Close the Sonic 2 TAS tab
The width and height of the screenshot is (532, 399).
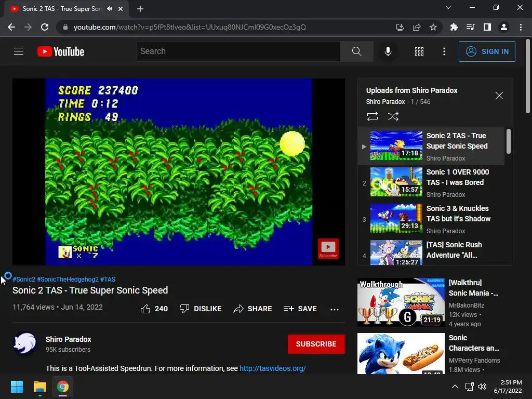point(121,9)
